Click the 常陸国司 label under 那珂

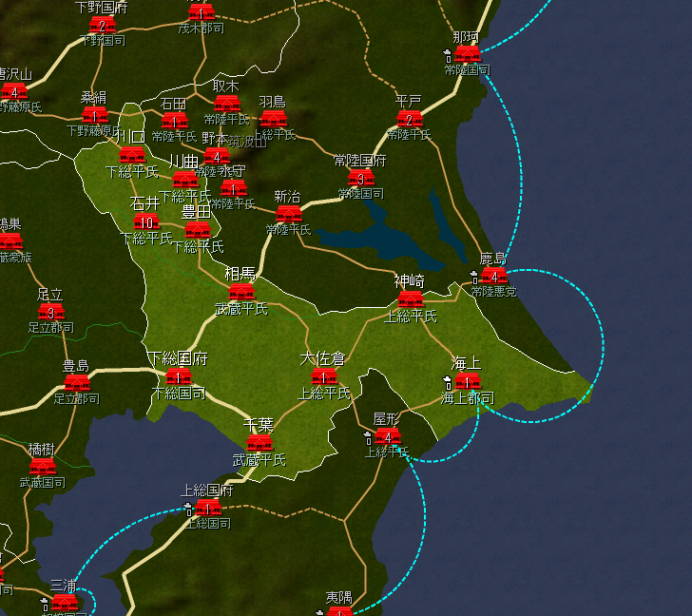tap(468, 69)
